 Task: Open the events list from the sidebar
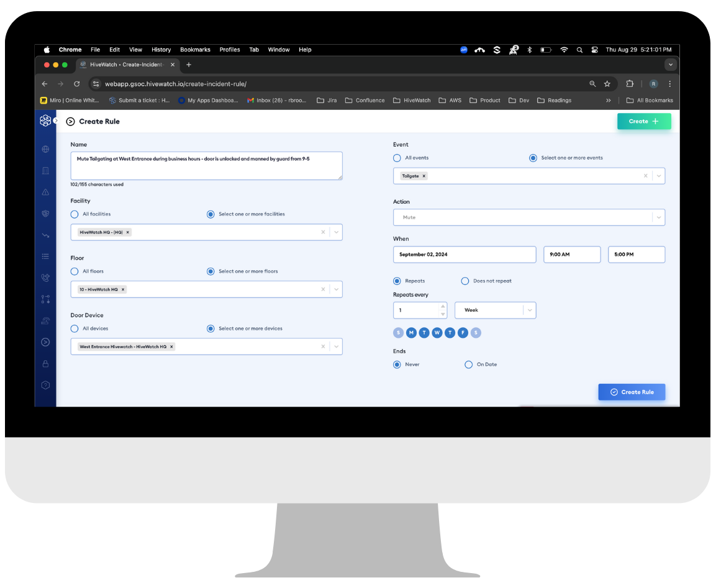45,255
